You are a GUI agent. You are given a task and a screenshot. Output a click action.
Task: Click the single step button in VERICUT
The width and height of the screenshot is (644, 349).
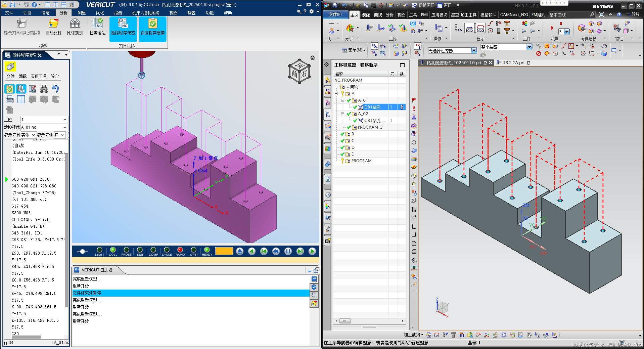click(x=300, y=251)
